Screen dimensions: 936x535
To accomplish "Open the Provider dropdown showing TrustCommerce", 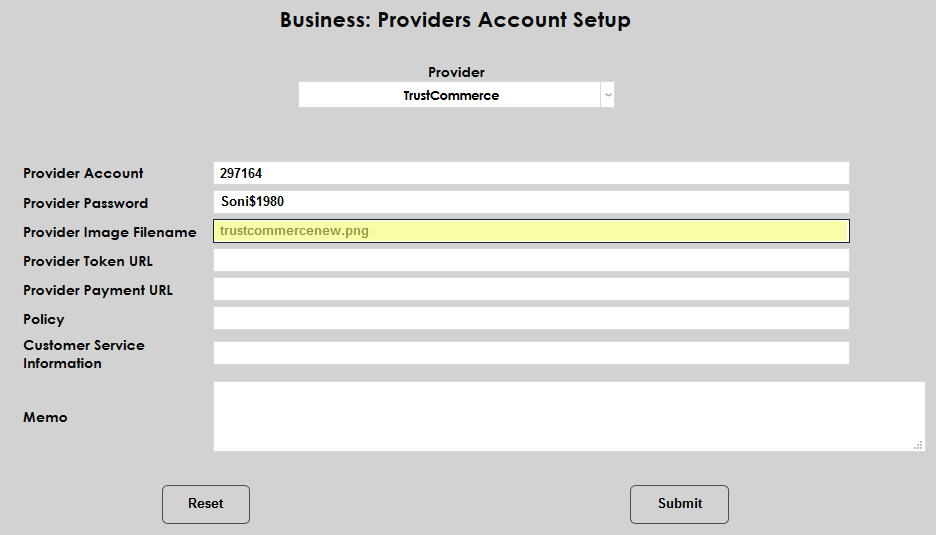I will point(456,95).
